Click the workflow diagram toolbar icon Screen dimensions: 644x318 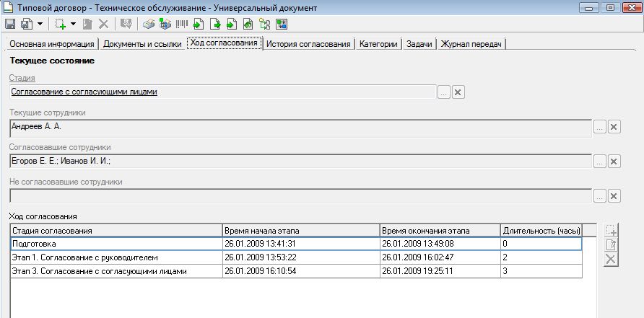tap(282, 25)
